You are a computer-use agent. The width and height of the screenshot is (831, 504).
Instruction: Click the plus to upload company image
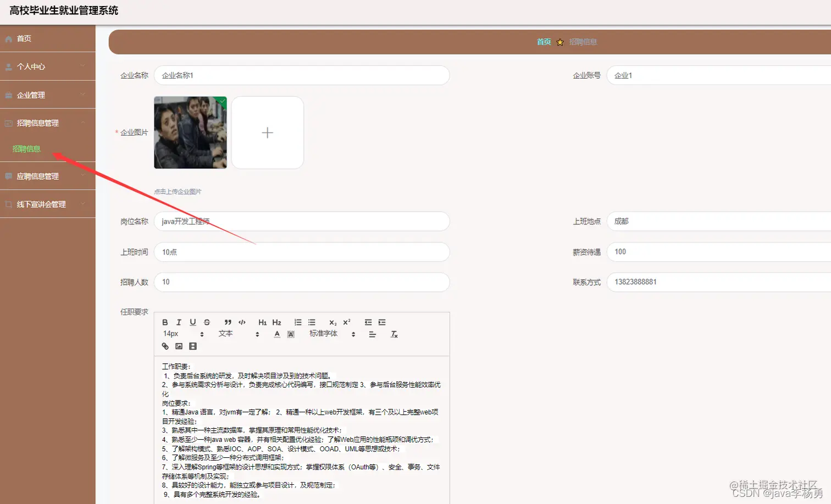tap(267, 132)
